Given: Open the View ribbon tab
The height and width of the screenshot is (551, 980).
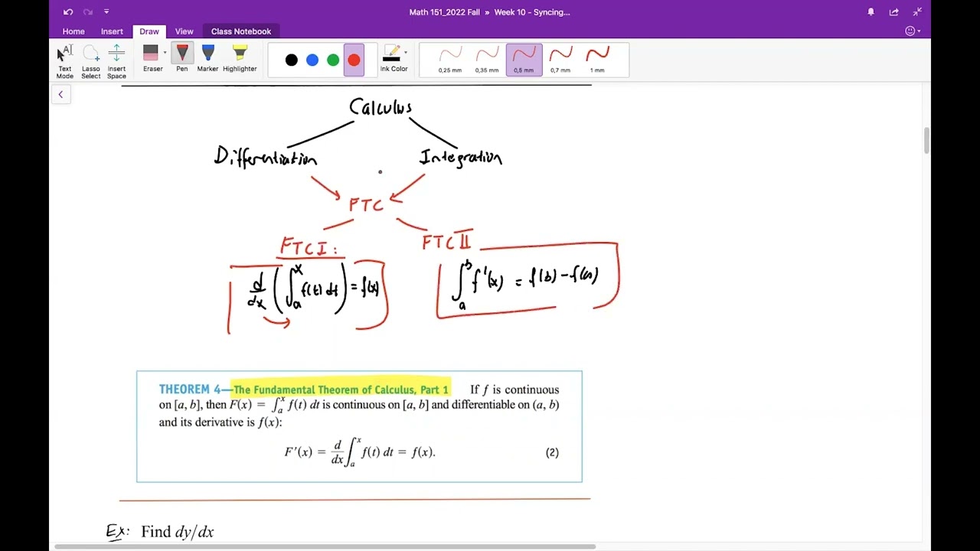Looking at the screenshot, I should click(184, 31).
